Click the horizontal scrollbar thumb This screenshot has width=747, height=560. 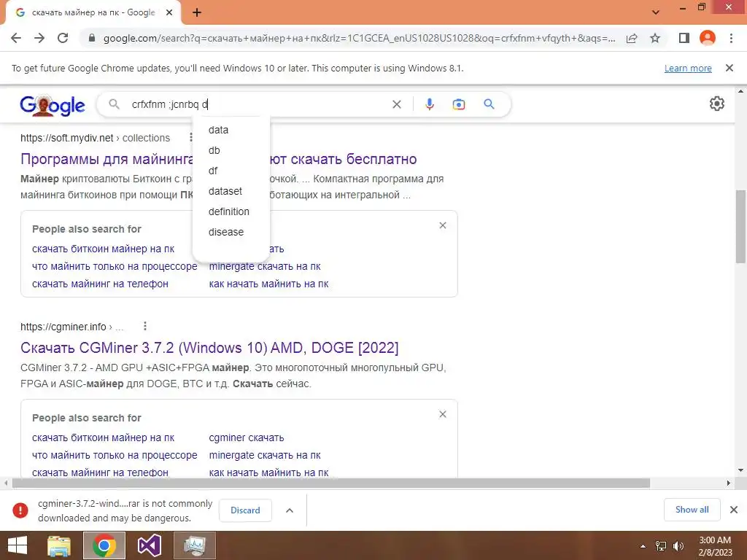pyautogui.click(x=330, y=483)
